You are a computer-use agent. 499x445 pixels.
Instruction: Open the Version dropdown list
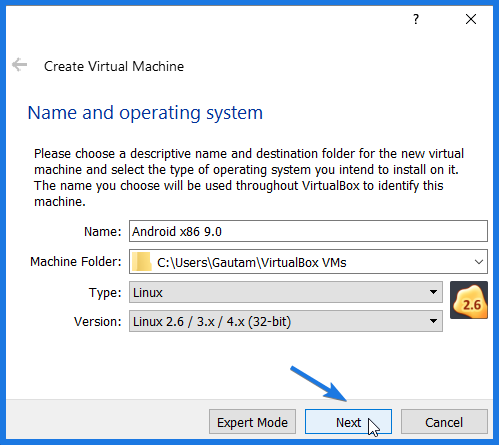pos(286,321)
